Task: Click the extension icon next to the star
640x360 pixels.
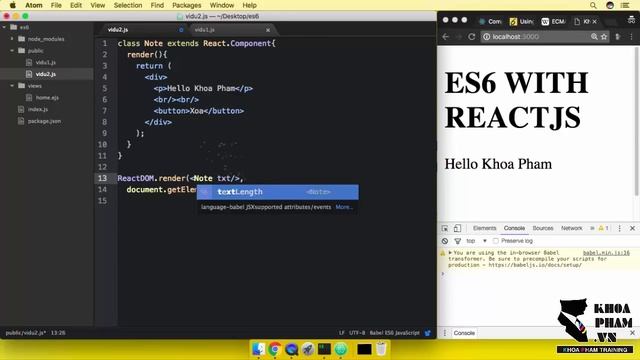Action: tap(618, 37)
